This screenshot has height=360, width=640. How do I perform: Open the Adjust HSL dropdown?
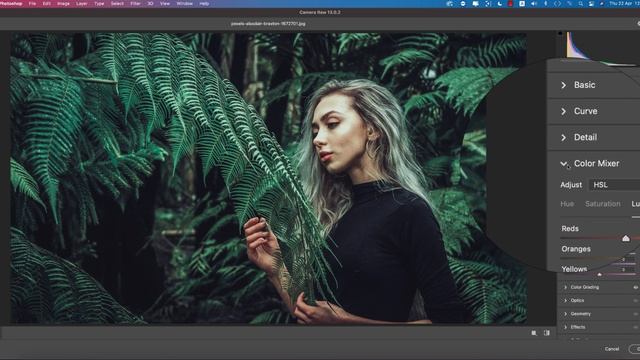[x=614, y=185]
